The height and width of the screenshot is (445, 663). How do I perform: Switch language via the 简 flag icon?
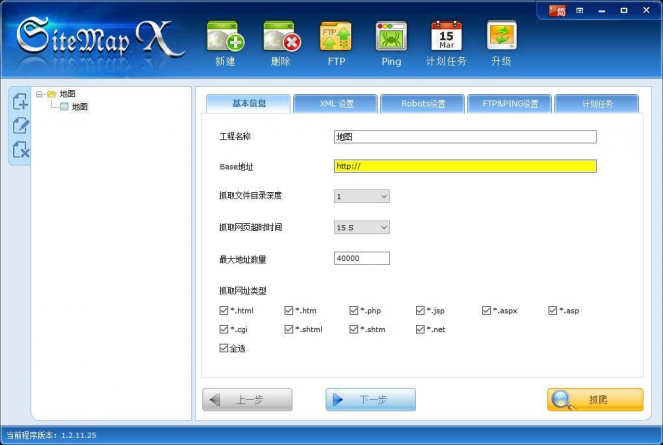click(557, 11)
